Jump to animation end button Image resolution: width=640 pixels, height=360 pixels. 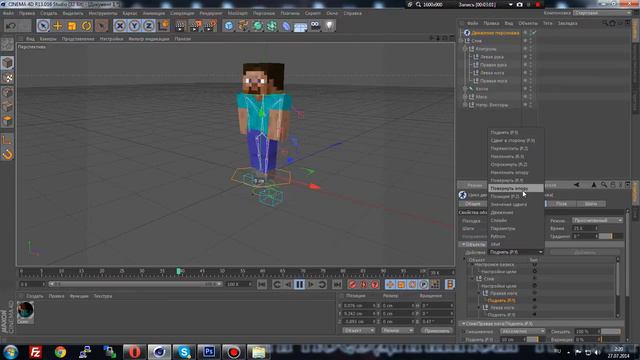[337, 284]
